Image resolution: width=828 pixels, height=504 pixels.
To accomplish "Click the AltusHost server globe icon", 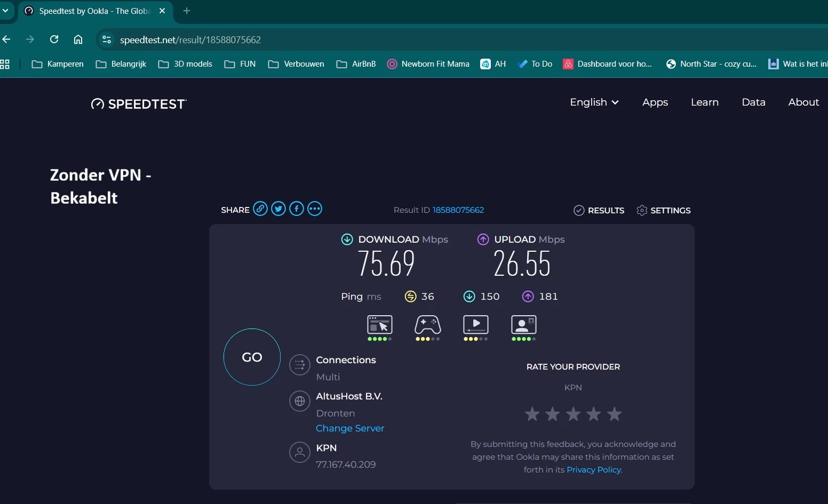I will click(300, 401).
